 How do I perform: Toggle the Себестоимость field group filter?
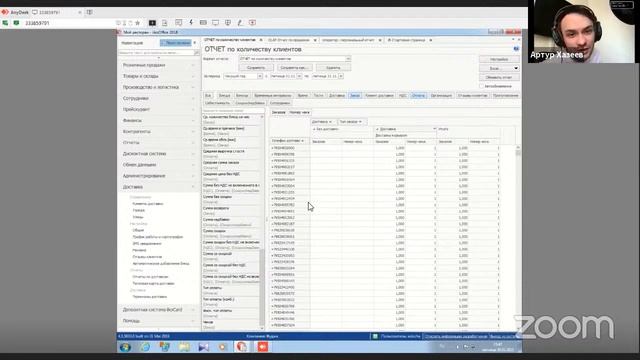[217, 103]
